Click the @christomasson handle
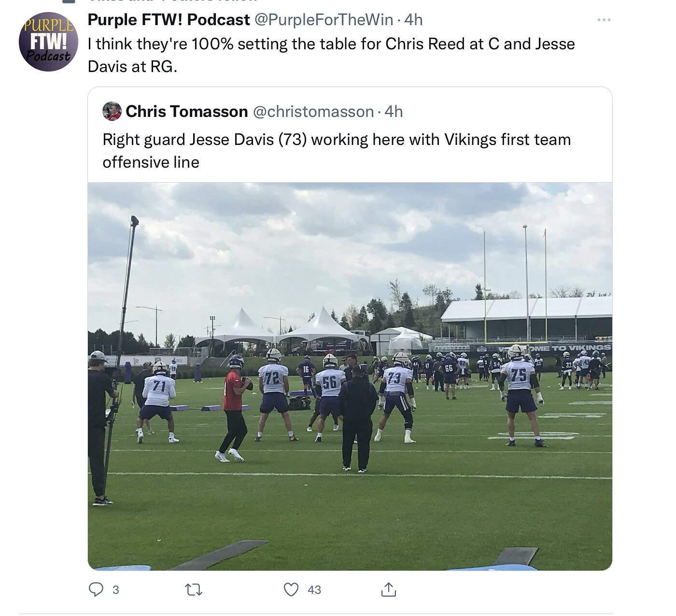Image resolution: width=676 pixels, height=616 pixels. [x=313, y=112]
